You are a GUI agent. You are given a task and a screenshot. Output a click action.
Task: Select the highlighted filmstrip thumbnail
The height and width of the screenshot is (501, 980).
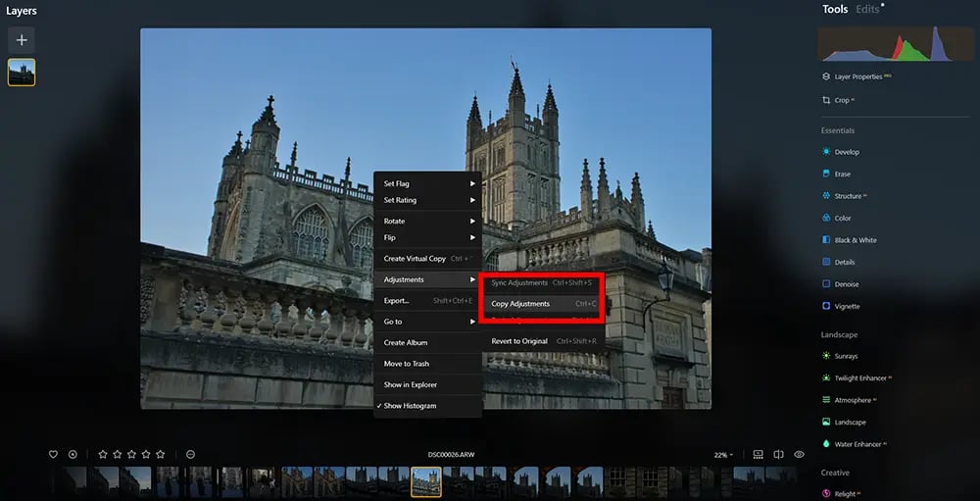(x=426, y=481)
